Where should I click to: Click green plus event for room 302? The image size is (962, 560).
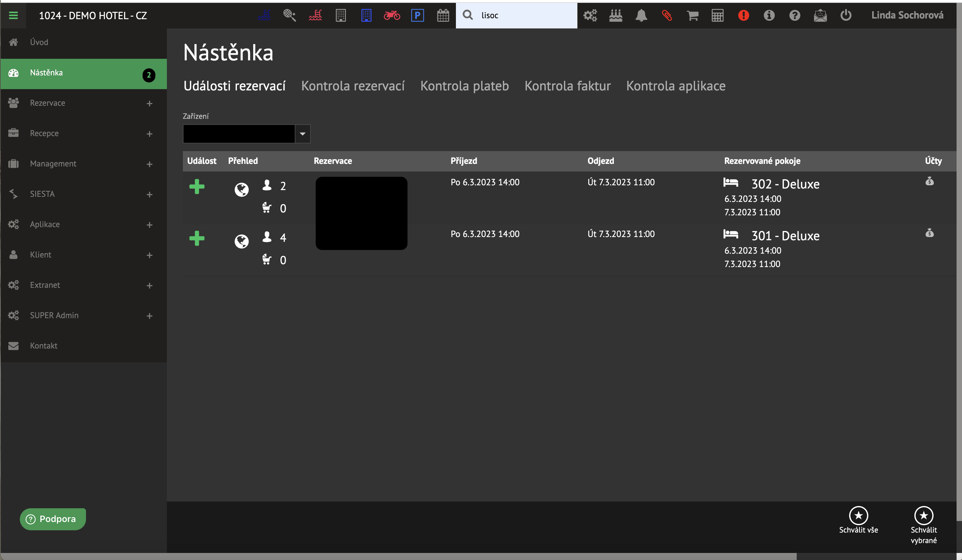197,187
